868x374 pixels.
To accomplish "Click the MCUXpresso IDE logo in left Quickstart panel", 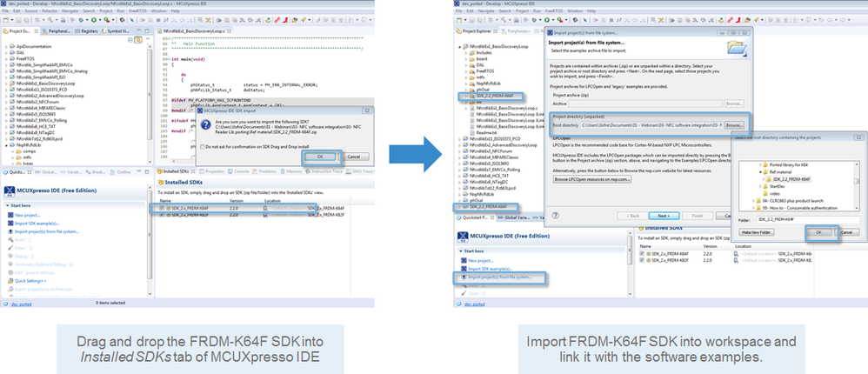I will pos(10,191).
